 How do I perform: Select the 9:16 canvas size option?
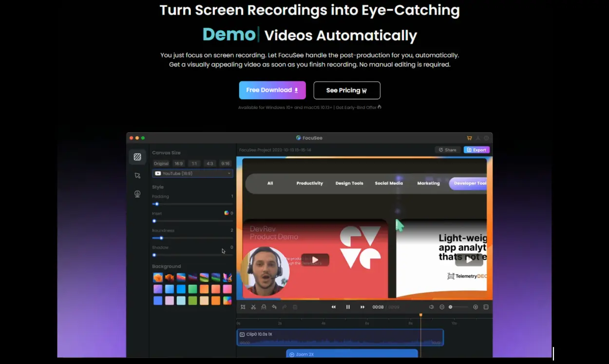225,164
